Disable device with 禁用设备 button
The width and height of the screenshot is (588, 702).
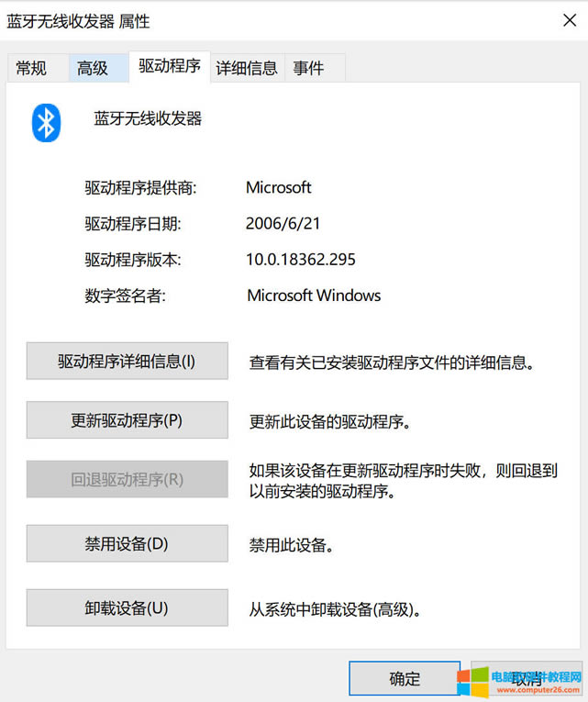tap(127, 543)
